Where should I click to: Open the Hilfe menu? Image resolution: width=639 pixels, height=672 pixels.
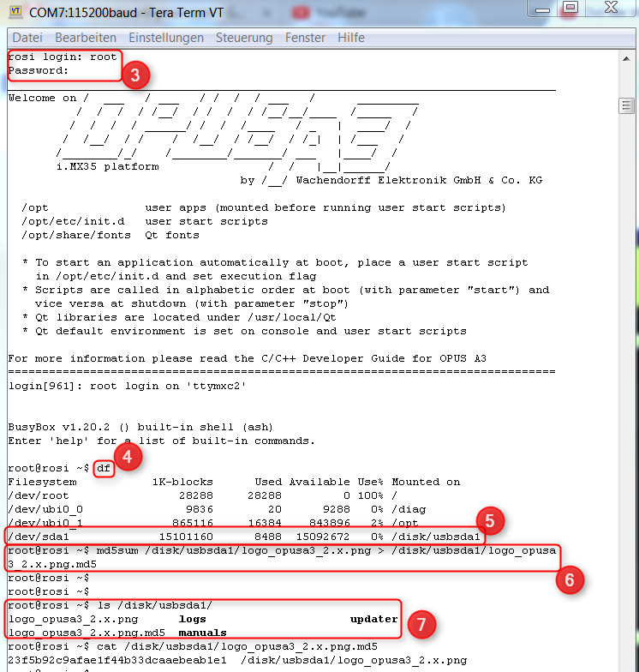click(351, 38)
